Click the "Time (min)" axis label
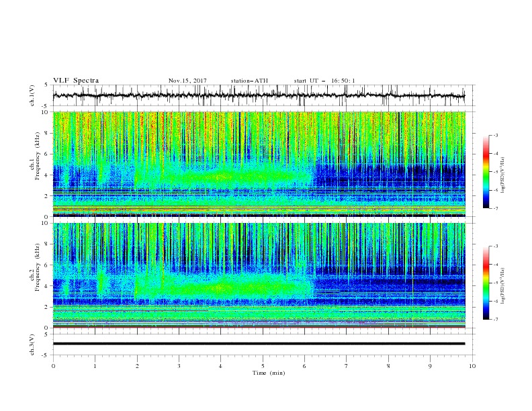 269,373
